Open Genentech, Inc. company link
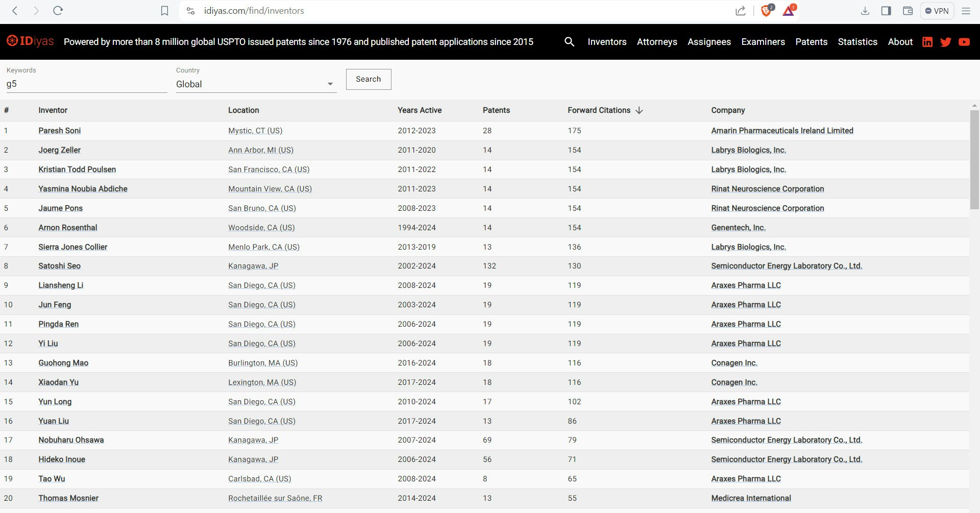Screen dimensions: 980x513 (738, 228)
